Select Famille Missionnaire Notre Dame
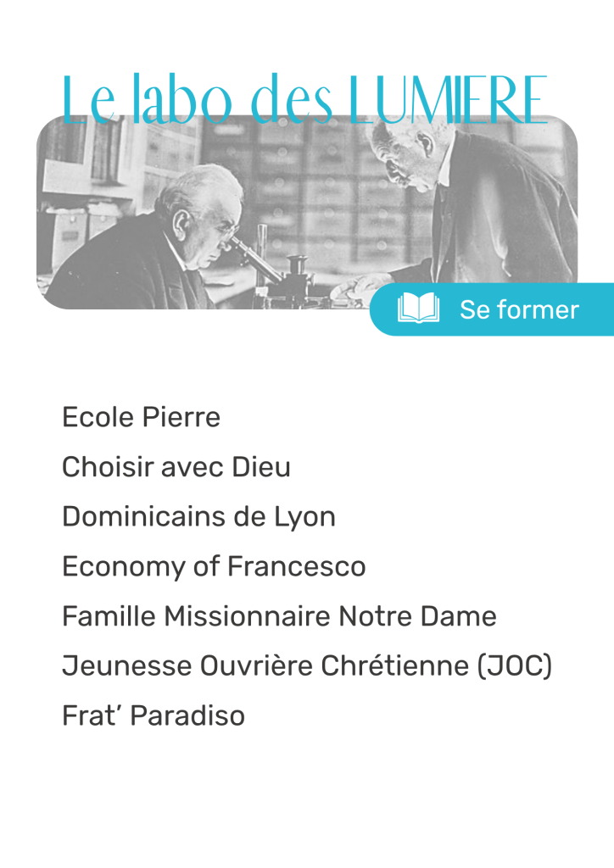Screen dimensions: 614x868 tap(279, 616)
